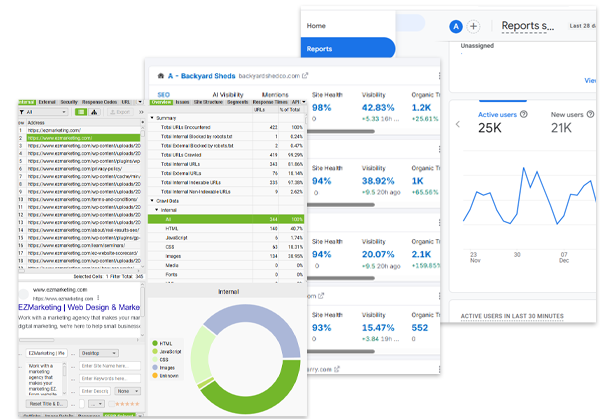Open the overflow dropdown after the API tab
The width and height of the screenshot is (614, 419).
click(303, 102)
